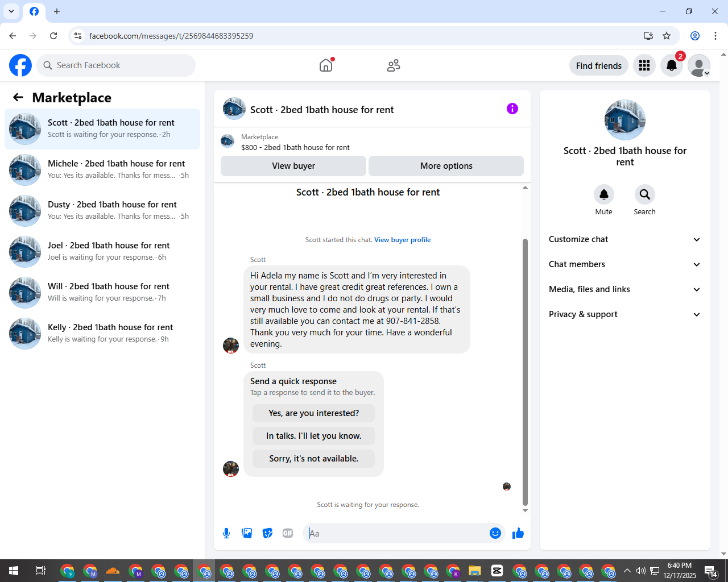Open the Notifications bell
This screenshot has height=582, width=728.
click(x=672, y=65)
